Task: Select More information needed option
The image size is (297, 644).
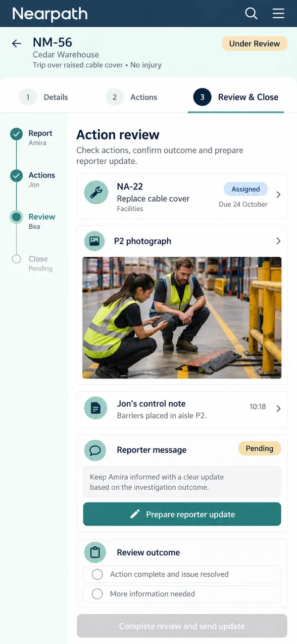Action: click(182, 594)
